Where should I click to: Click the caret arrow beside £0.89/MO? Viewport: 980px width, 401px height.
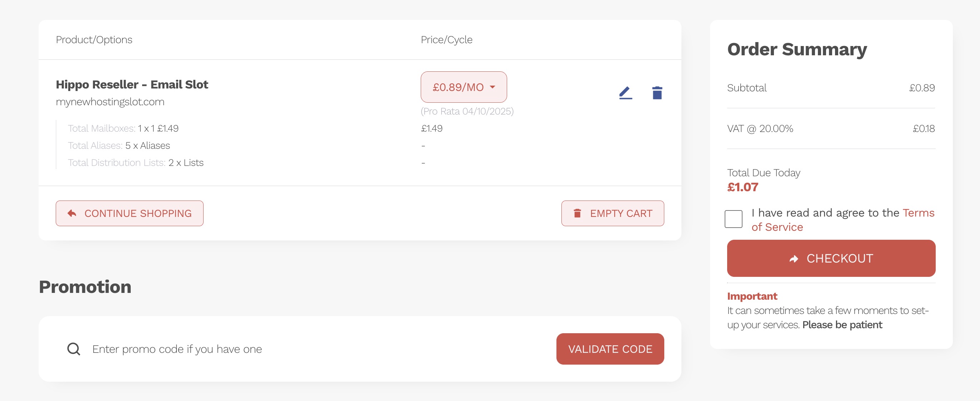click(x=492, y=87)
